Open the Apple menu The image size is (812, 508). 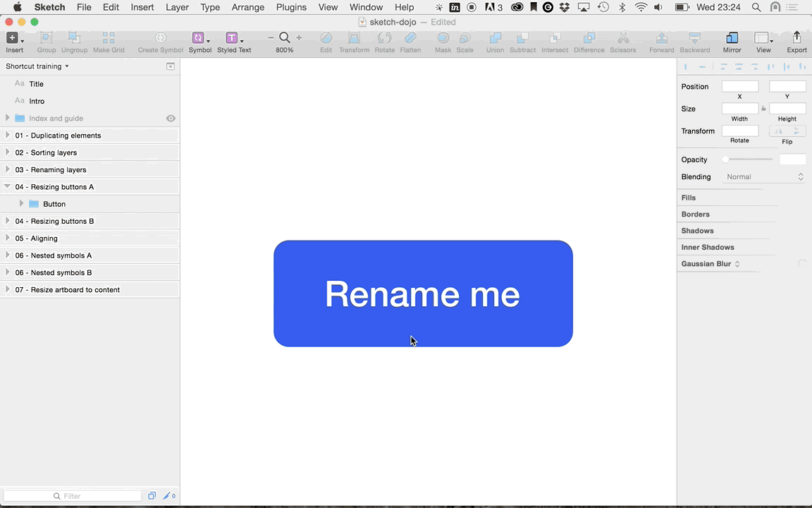17,7
